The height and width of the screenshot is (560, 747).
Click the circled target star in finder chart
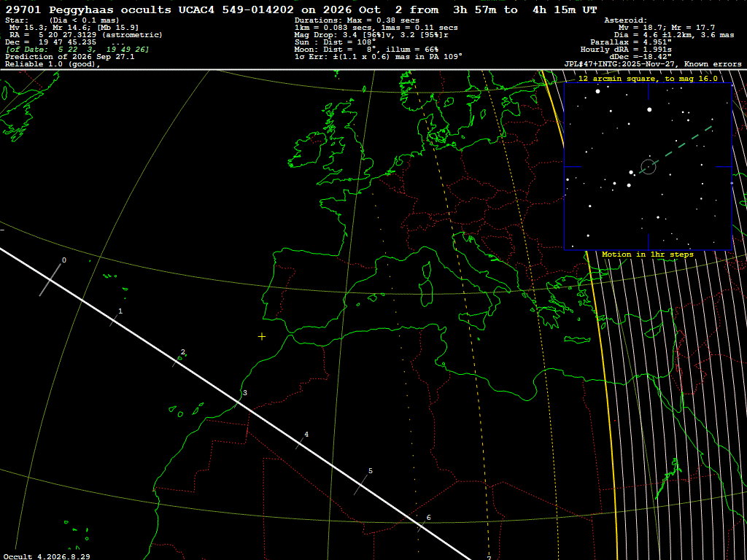click(x=649, y=167)
